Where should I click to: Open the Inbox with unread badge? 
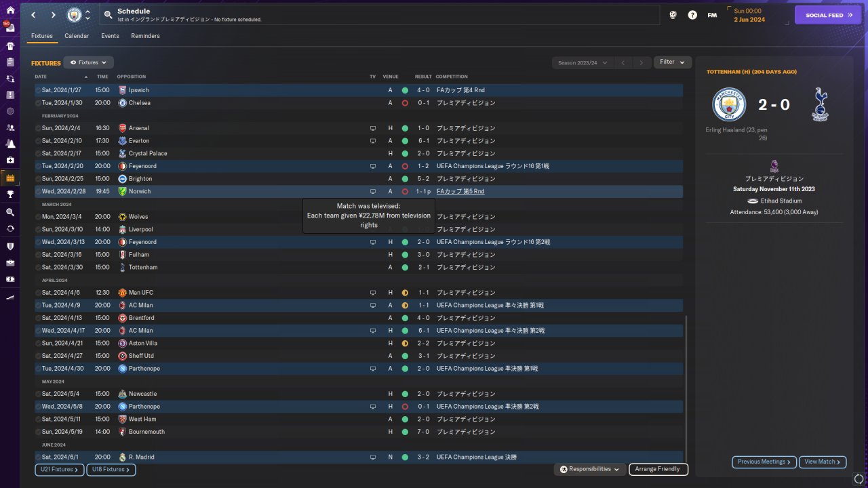[10, 28]
